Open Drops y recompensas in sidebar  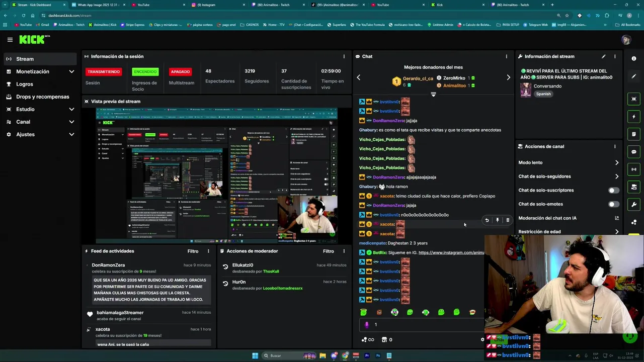(40, 97)
